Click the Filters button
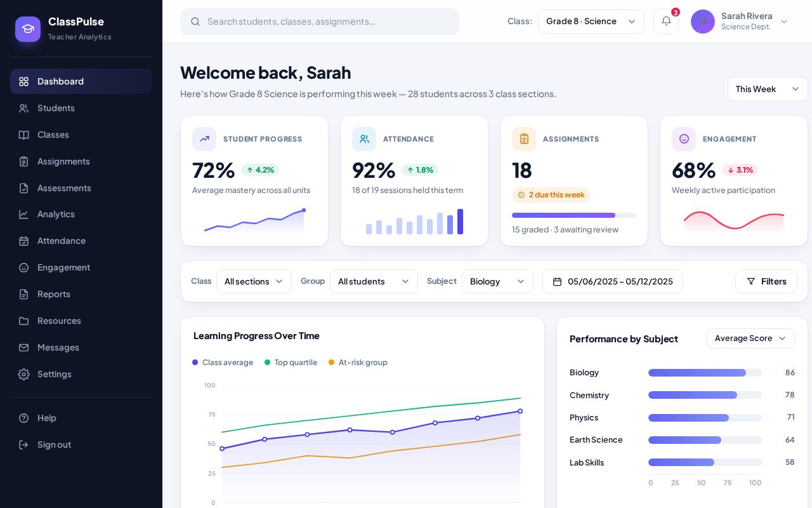The height and width of the screenshot is (508, 812). pos(766,281)
